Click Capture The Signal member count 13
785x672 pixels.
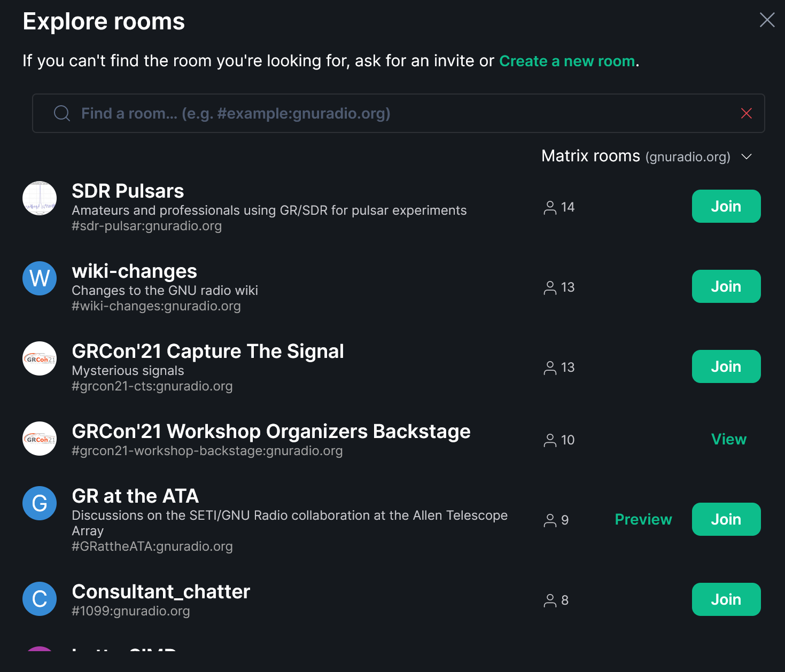tap(559, 368)
